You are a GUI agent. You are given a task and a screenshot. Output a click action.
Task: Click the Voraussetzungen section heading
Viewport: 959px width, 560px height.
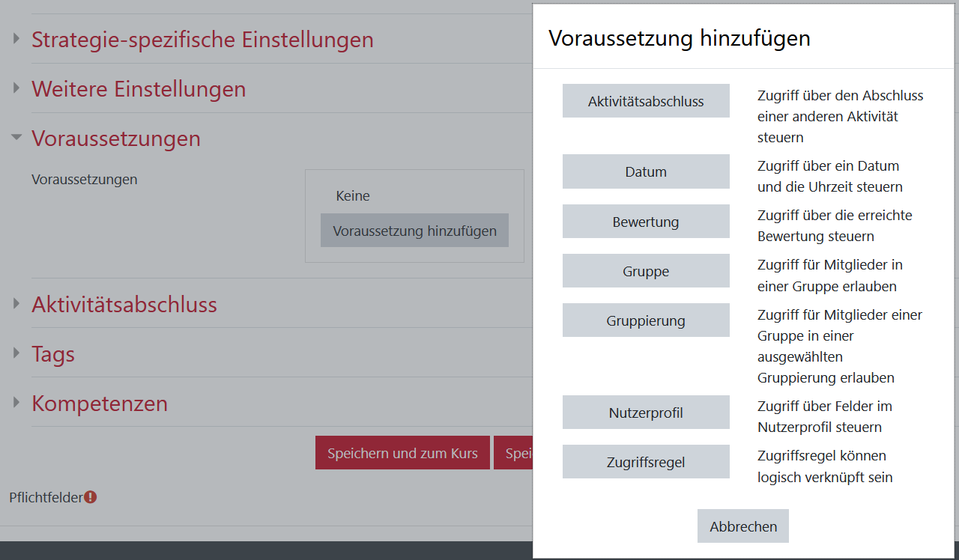point(116,138)
